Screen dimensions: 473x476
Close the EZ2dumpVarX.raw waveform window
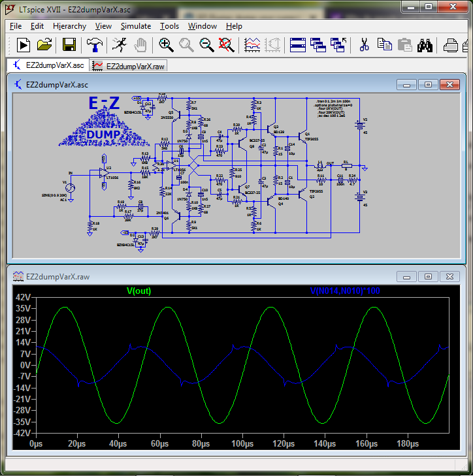449,277
